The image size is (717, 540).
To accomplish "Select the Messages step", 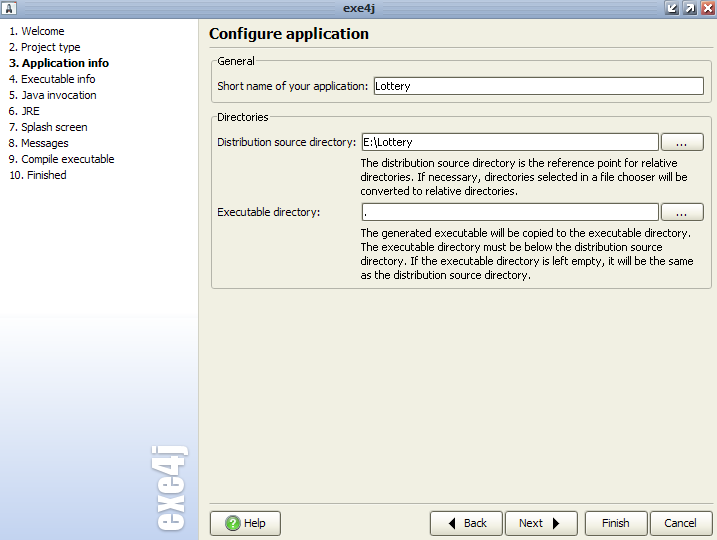I will pos(39,143).
